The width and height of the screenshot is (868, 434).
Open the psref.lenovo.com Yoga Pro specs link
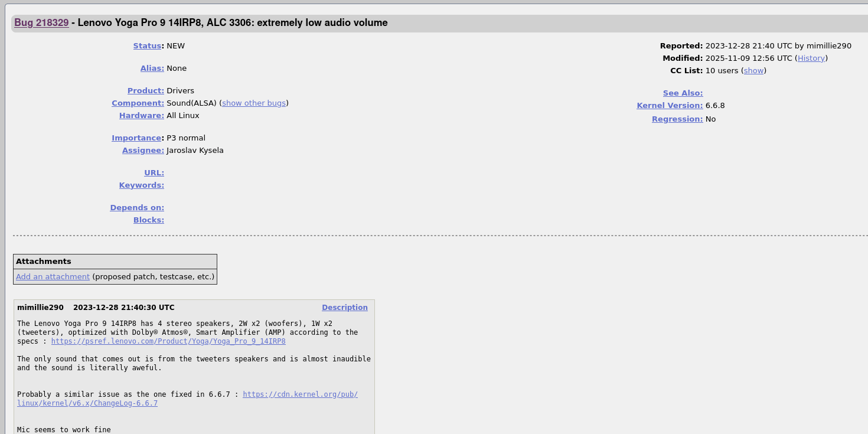pyautogui.click(x=168, y=341)
